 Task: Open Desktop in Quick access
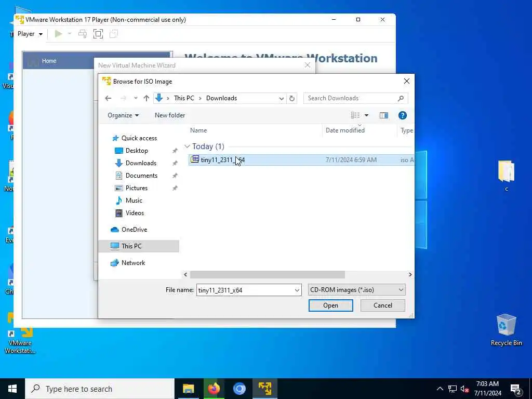[x=137, y=151]
